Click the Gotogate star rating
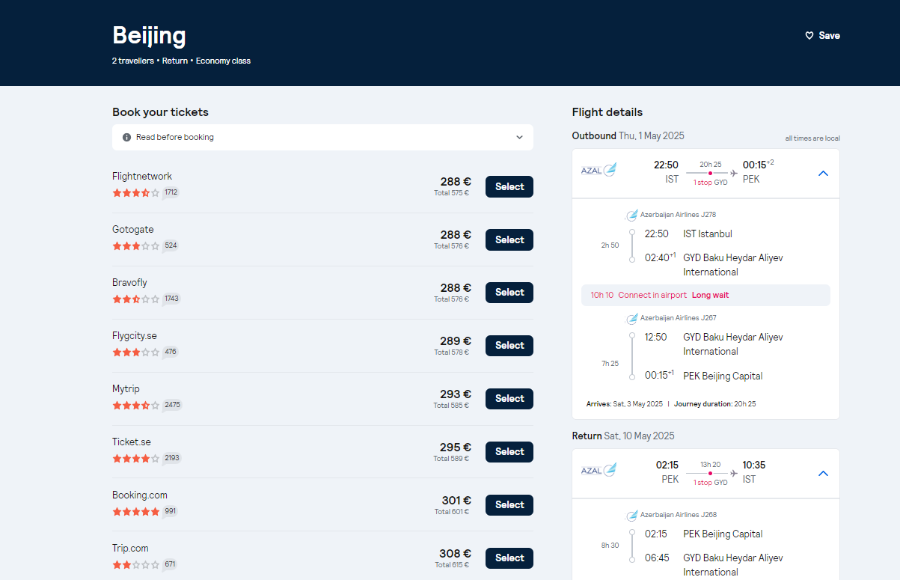The height and width of the screenshot is (580, 900). click(x=136, y=246)
